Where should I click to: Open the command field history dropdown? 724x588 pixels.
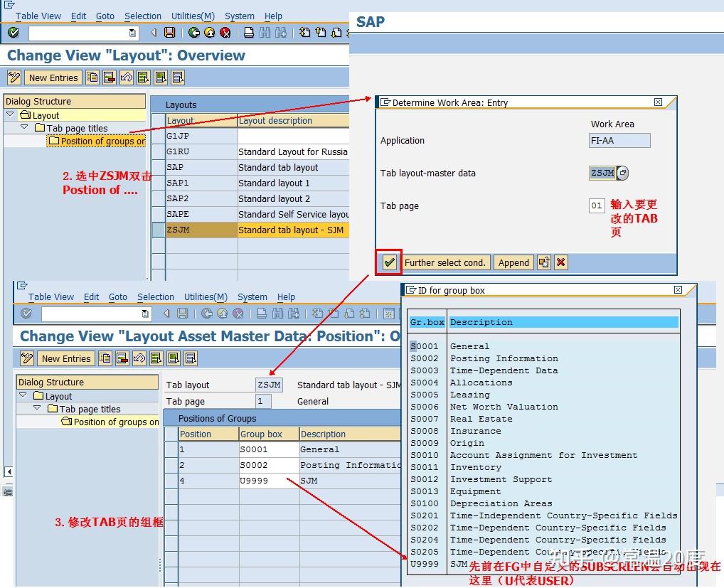pos(132,32)
